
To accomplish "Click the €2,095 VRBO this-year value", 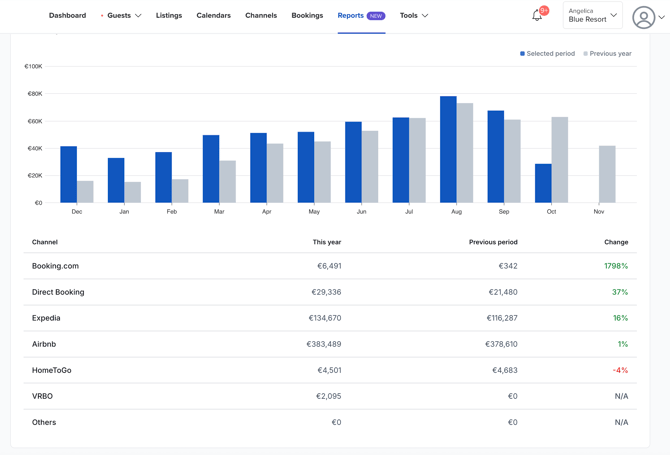I will coord(329,396).
